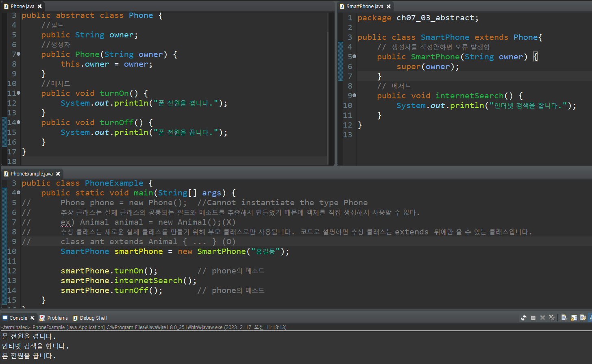Image resolution: width=592 pixels, height=364 pixels.
Task: Collapse the turnOn method fold at line 11
Action: coord(18,93)
